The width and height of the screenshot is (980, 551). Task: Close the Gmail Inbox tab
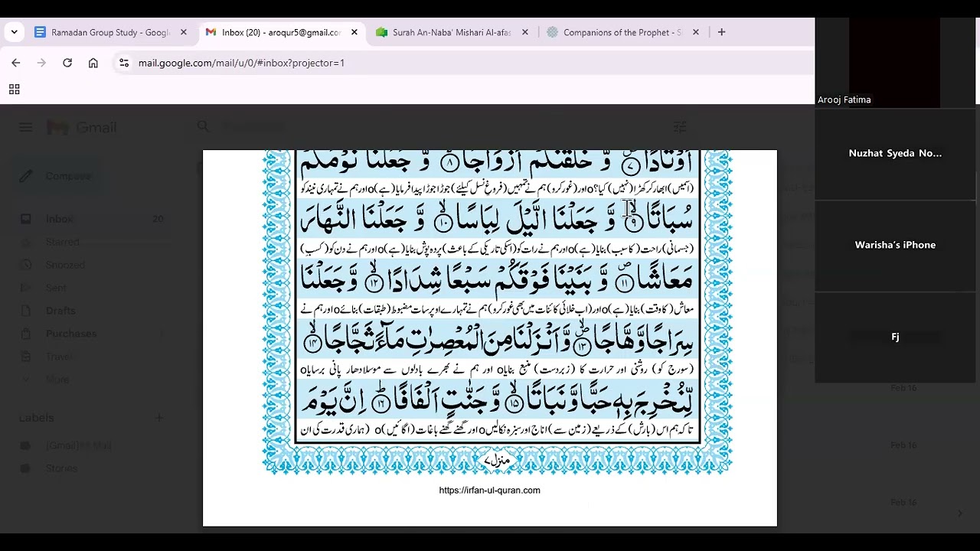click(354, 32)
